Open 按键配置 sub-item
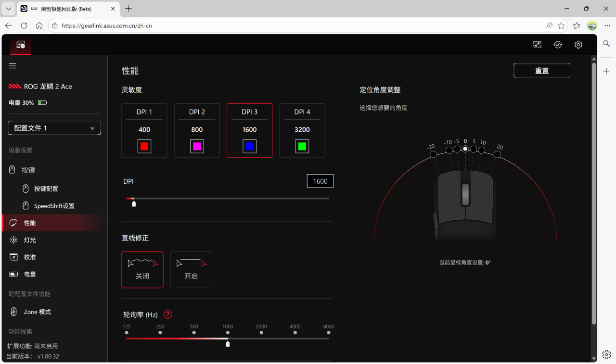 point(46,189)
